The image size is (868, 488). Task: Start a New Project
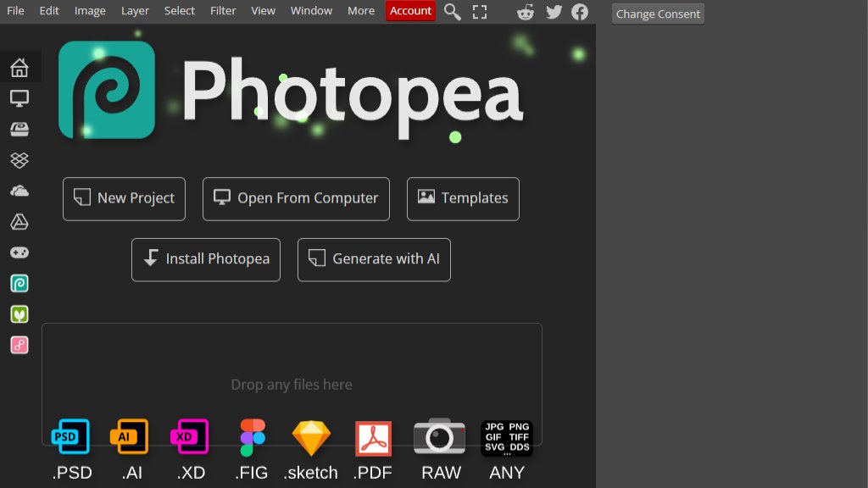click(124, 198)
